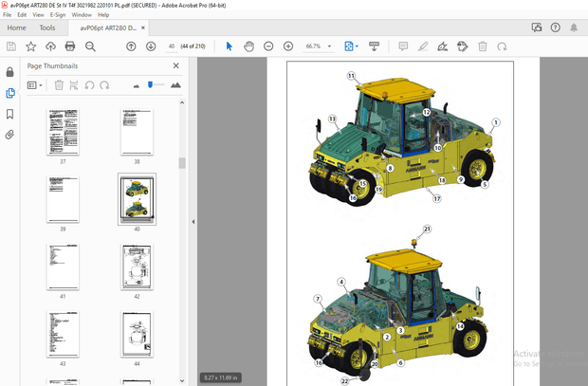Click the zoom out minus button
This screenshot has width=588, height=386.
coord(269,46)
